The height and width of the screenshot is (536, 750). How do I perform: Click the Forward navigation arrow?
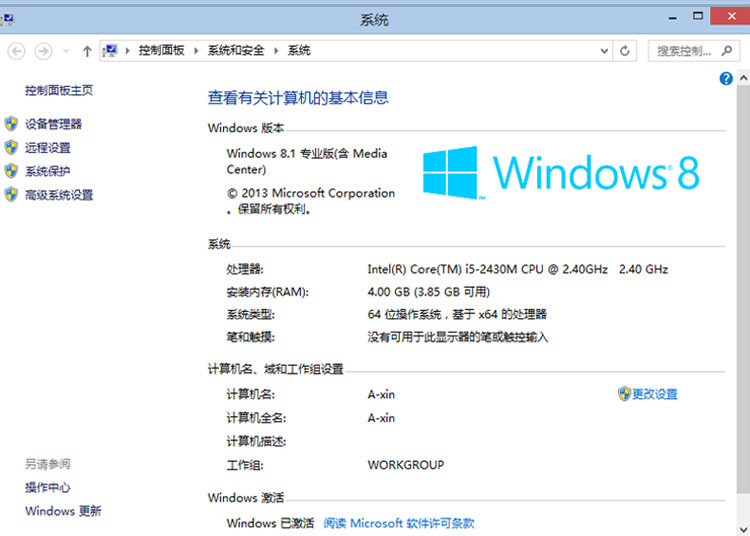tap(44, 51)
